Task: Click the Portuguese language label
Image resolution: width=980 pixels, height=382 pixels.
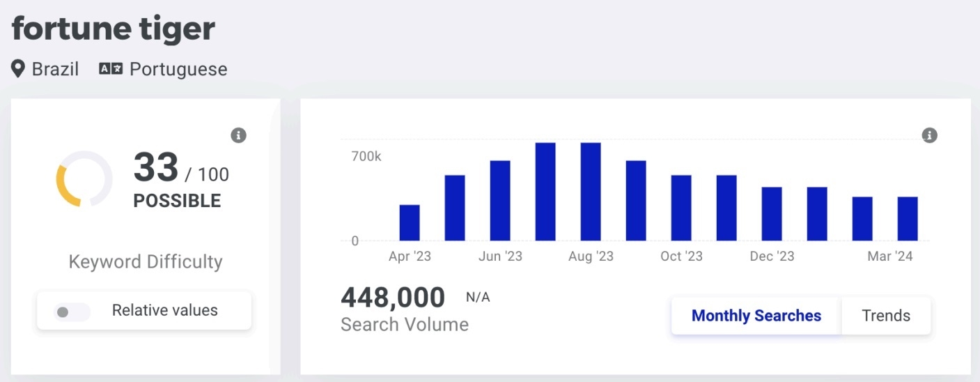Action: pos(178,69)
